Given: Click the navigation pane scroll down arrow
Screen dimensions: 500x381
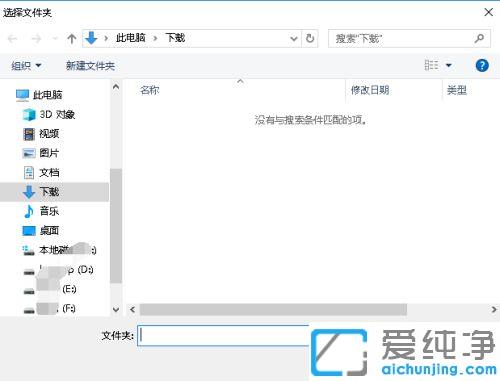Looking at the screenshot, I should coord(116,310).
